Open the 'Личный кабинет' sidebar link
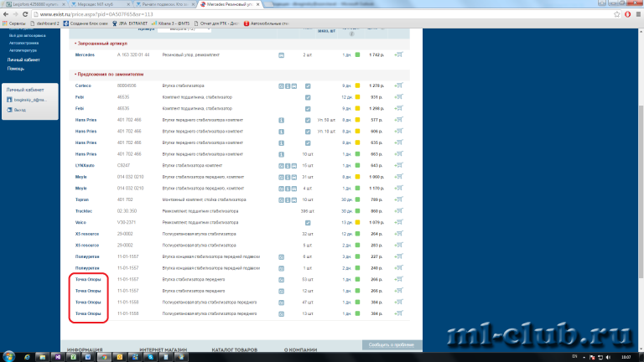Image resolution: width=644 pixels, height=362 pixels. [21, 61]
